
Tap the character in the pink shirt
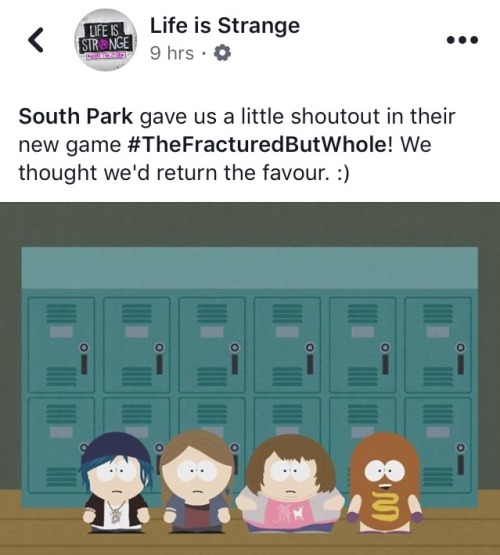[x=289, y=484]
